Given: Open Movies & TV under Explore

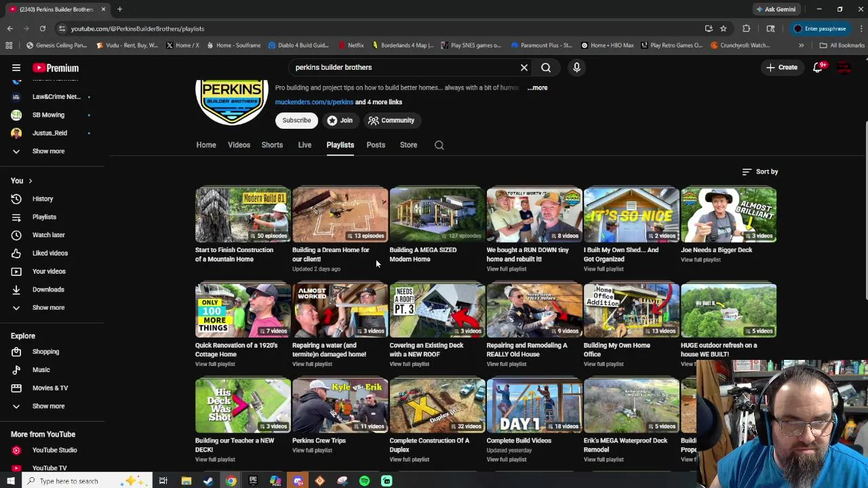Looking at the screenshot, I should point(50,388).
